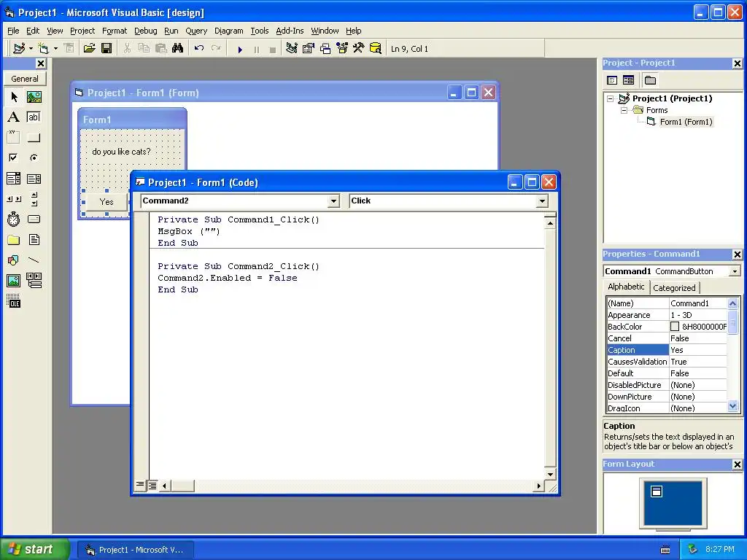Switch to Procedure View in code window
This screenshot has width=747, height=560.
140,485
